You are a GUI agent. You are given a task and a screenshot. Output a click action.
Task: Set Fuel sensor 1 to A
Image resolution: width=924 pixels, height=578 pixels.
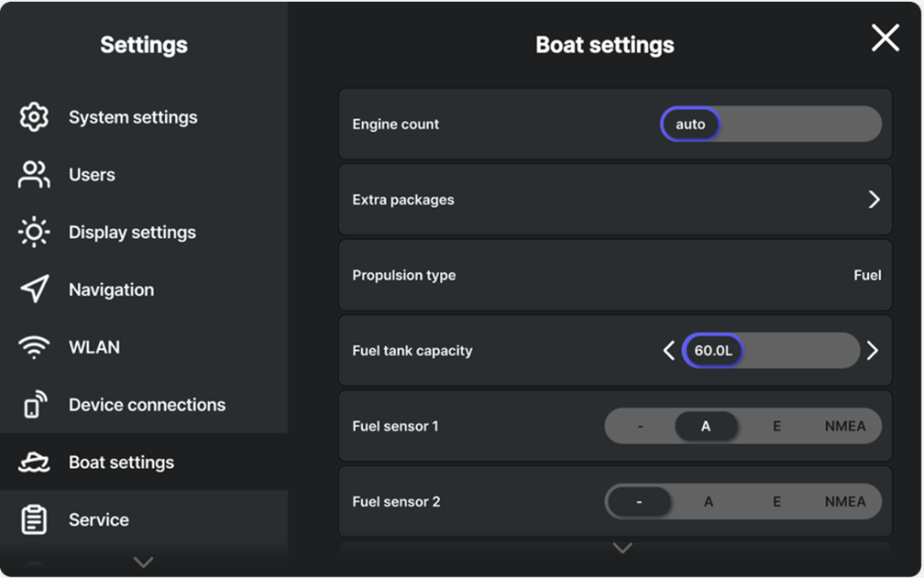point(706,427)
